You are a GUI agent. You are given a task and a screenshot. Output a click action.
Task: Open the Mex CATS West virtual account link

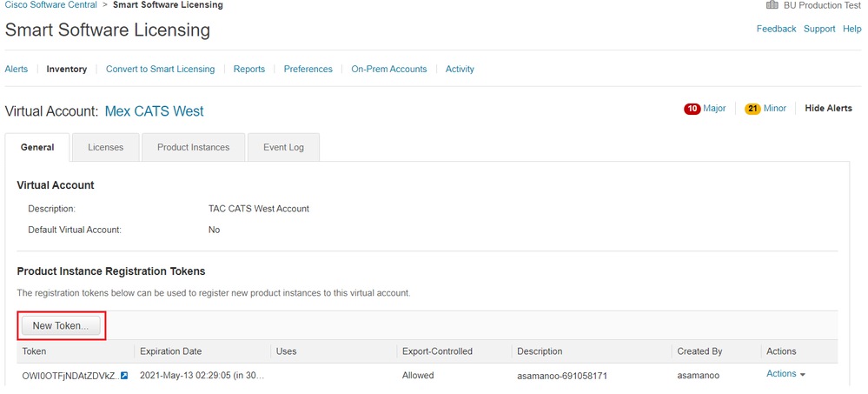point(154,111)
